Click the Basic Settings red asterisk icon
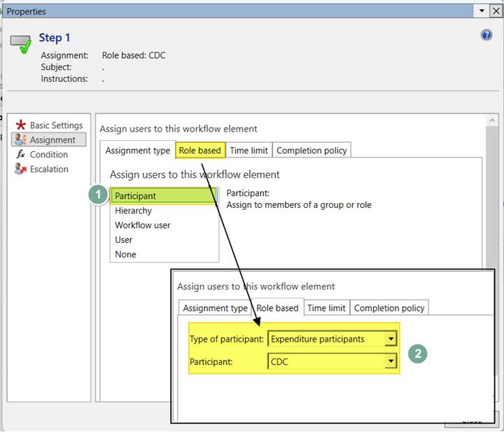This screenshot has height=432, width=504. coord(20,125)
